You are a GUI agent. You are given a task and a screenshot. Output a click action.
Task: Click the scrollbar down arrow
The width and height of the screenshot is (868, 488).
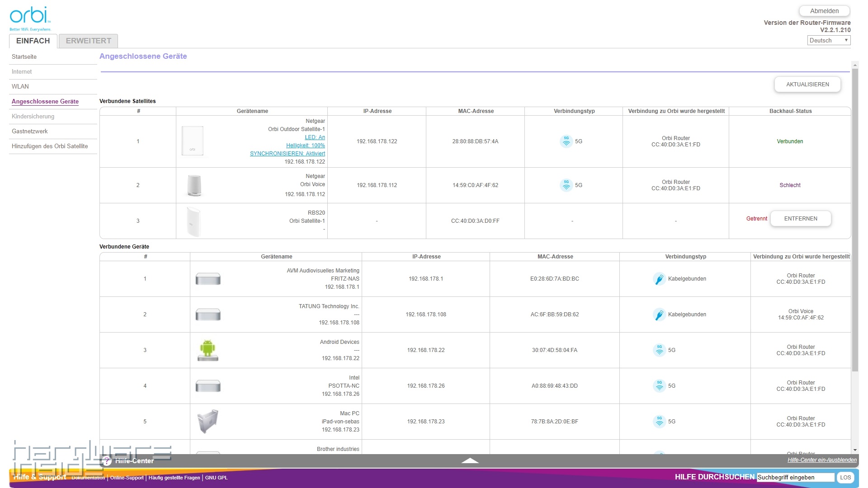pyautogui.click(x=855, y=450)
